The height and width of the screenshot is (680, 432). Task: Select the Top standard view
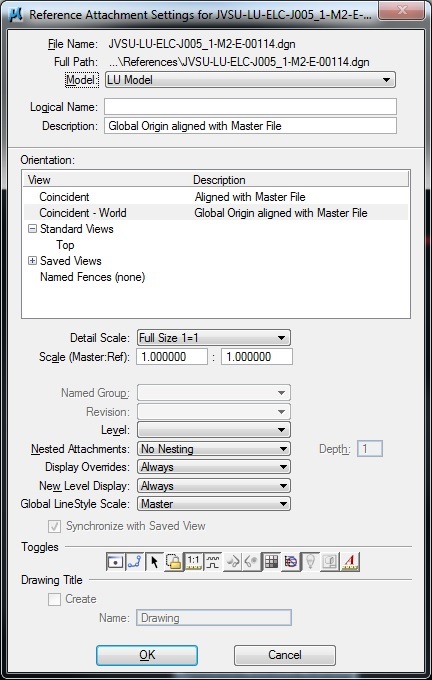click(65, 245)
